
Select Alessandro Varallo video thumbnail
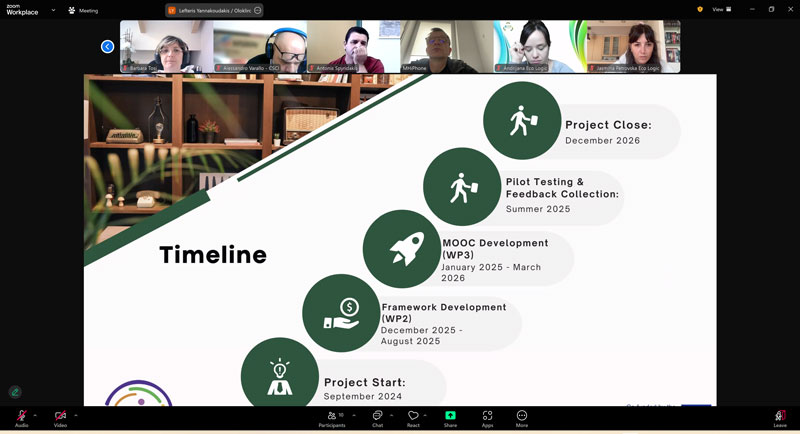[260, 47]
